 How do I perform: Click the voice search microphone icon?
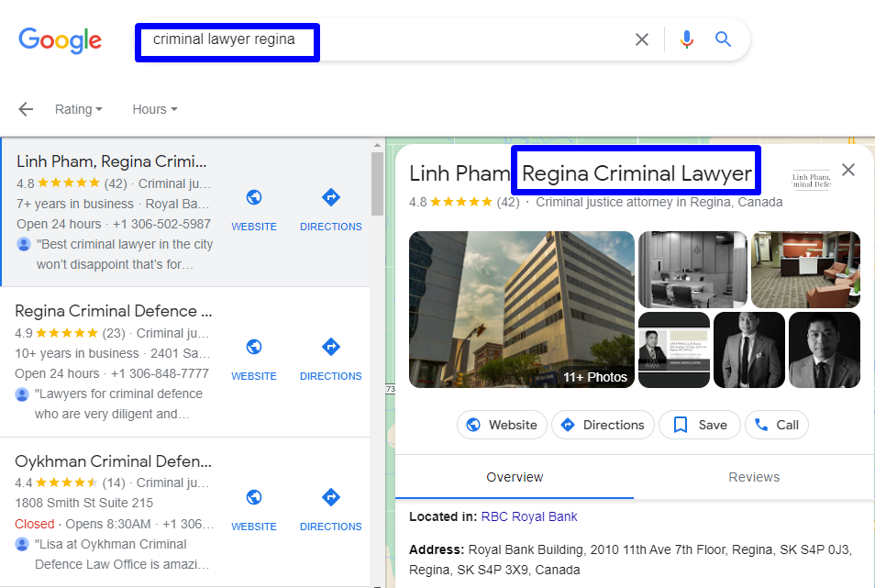pos(686,39)
